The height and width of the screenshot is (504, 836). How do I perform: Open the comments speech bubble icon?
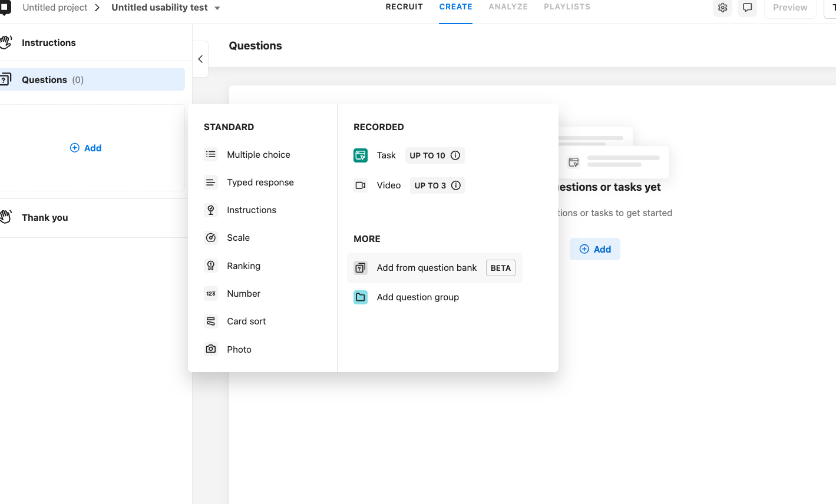click(x=747, y=8)
